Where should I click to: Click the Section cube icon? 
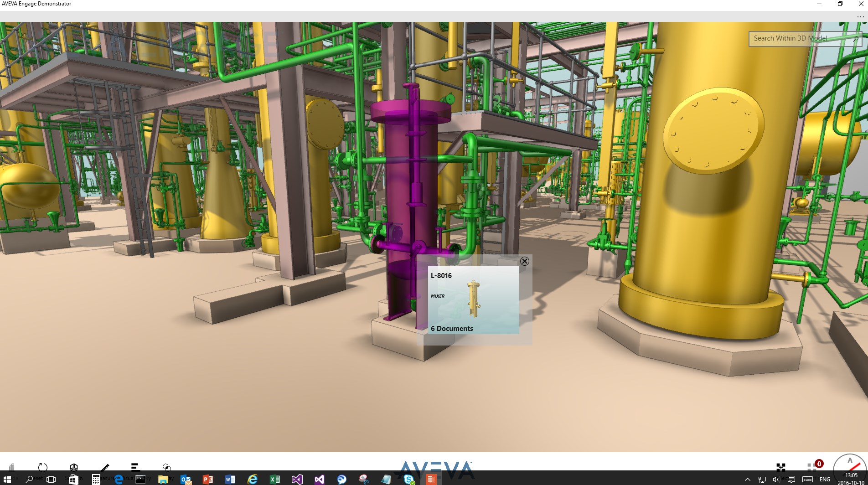point(74,467)
